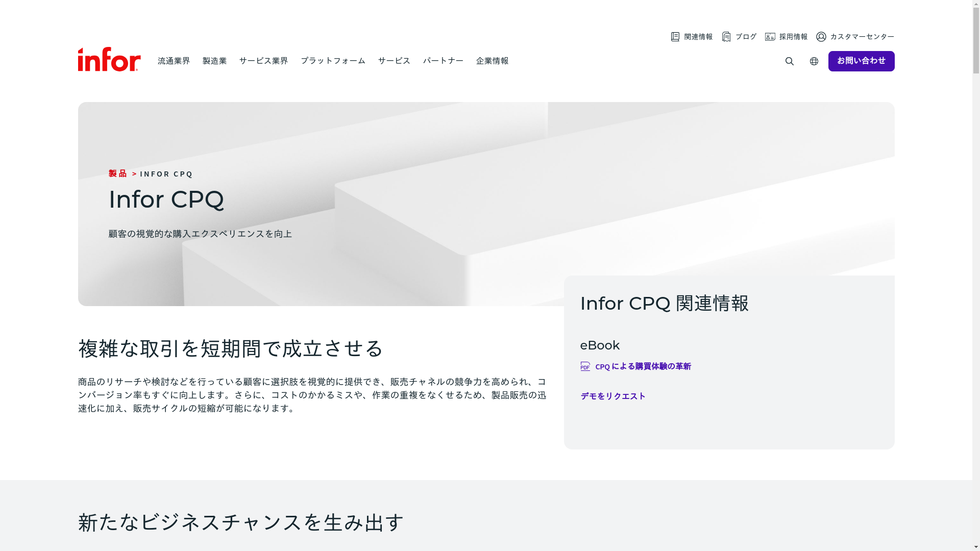Open the パートナー menu item

click(x=443, y=61)
